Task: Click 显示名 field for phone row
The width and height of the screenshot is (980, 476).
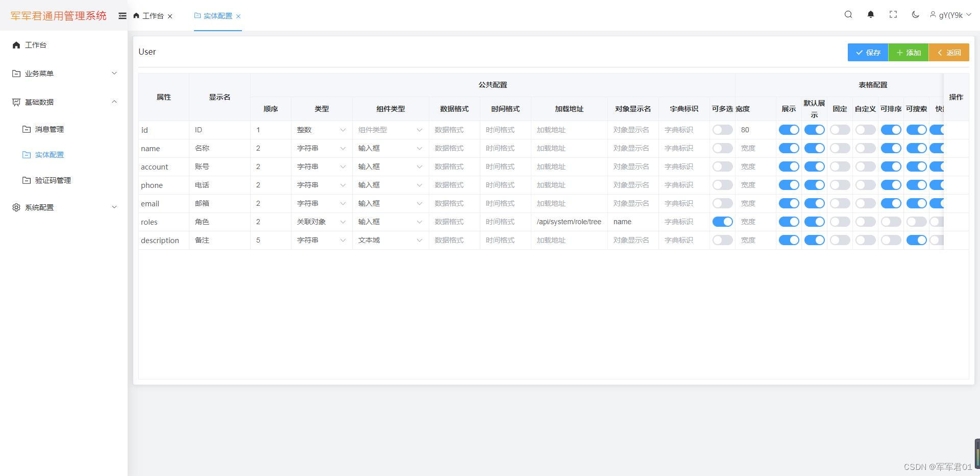Action: pyautogui.click(x=219, y=185)
